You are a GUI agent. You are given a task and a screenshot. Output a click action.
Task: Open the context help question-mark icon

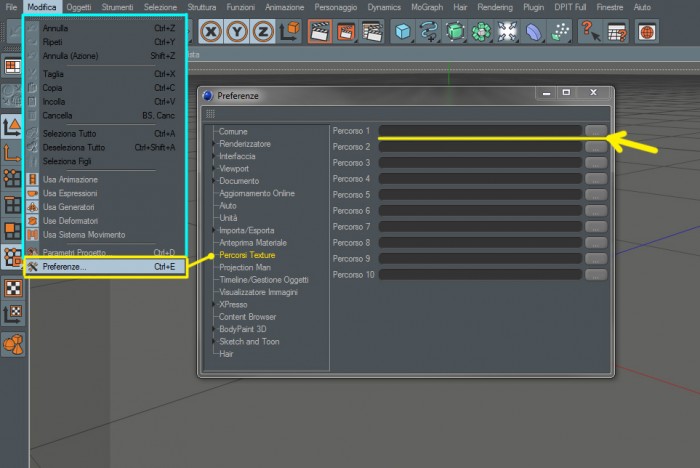(x=590, y=32)
